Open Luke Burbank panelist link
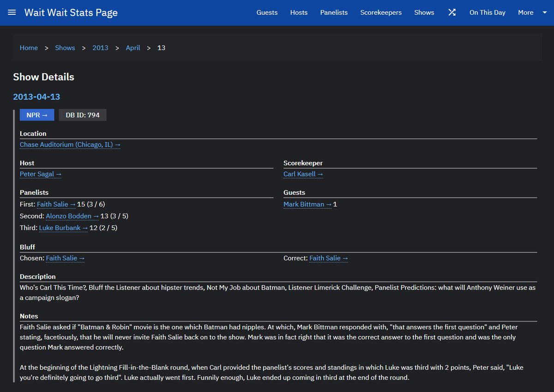 [63, 228]
